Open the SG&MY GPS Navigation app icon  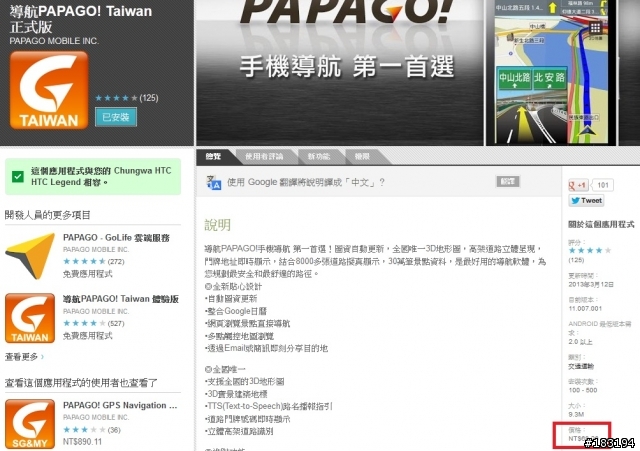point(30,424)
